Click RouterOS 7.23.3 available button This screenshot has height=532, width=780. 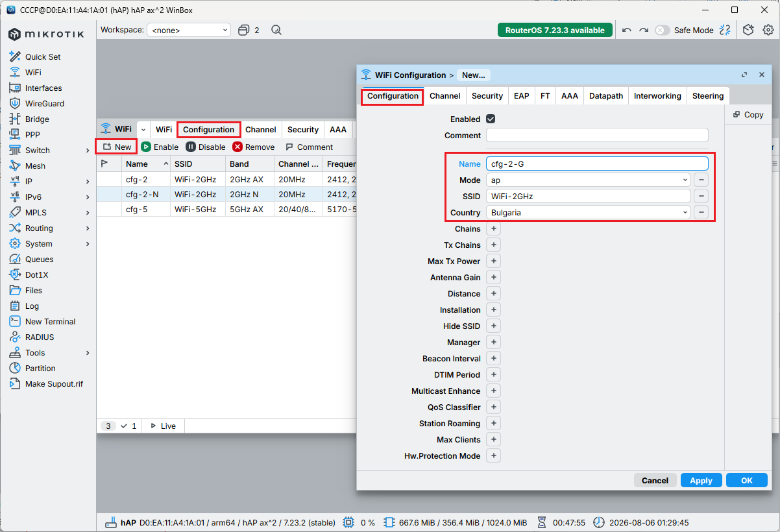click(555, 30)
